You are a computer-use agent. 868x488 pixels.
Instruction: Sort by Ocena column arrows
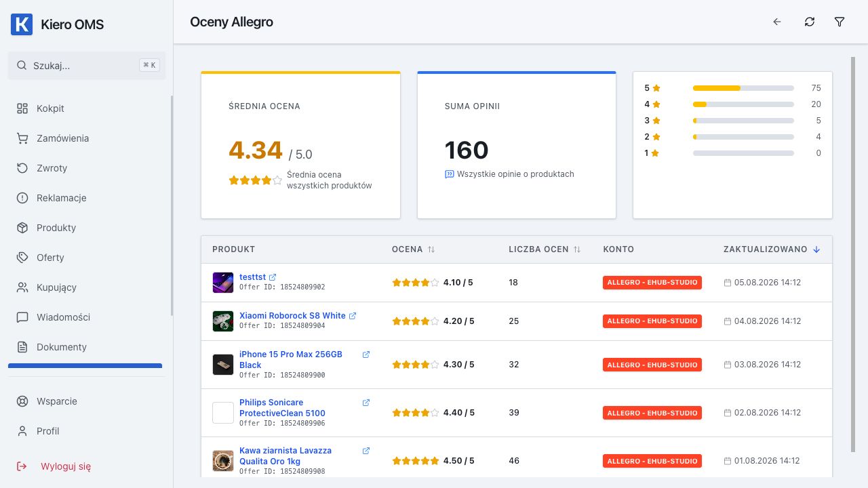431,249
